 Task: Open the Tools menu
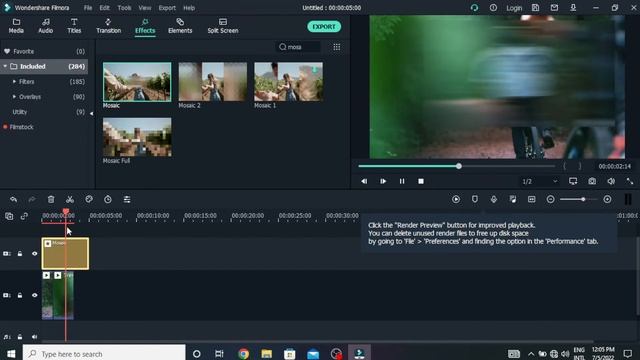pos(124,8)
